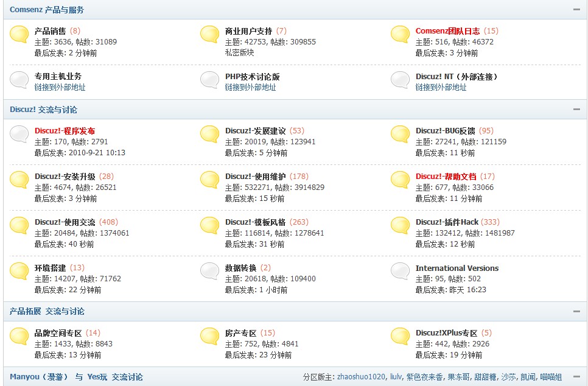Click the bubble icon for Discuz!-使用维护
This screenshot has height=386, width=588.
coord(209,180)
